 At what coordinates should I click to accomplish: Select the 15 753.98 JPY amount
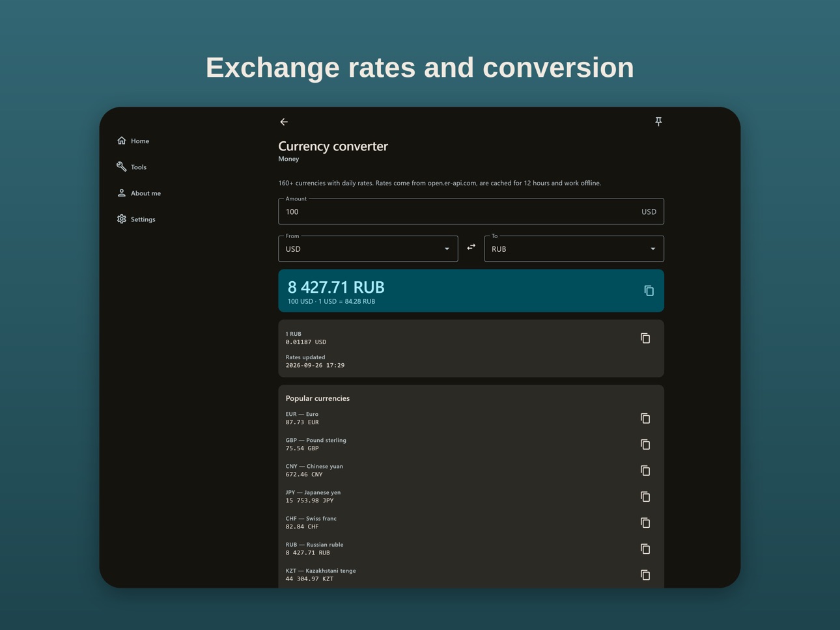point(310,500)
